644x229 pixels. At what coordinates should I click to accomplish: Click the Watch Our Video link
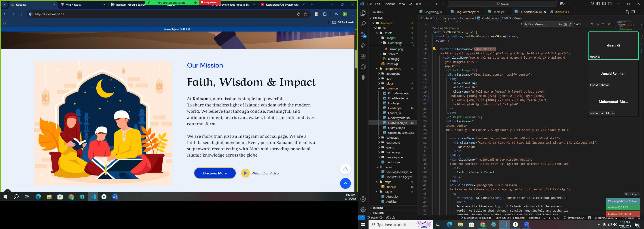265,173
